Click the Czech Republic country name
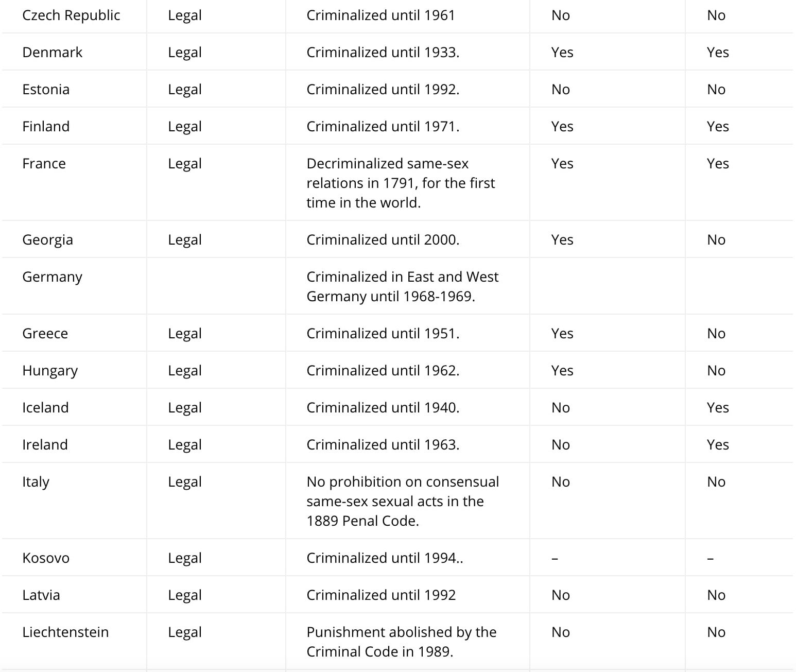The image size is (796, 672). 71,15
